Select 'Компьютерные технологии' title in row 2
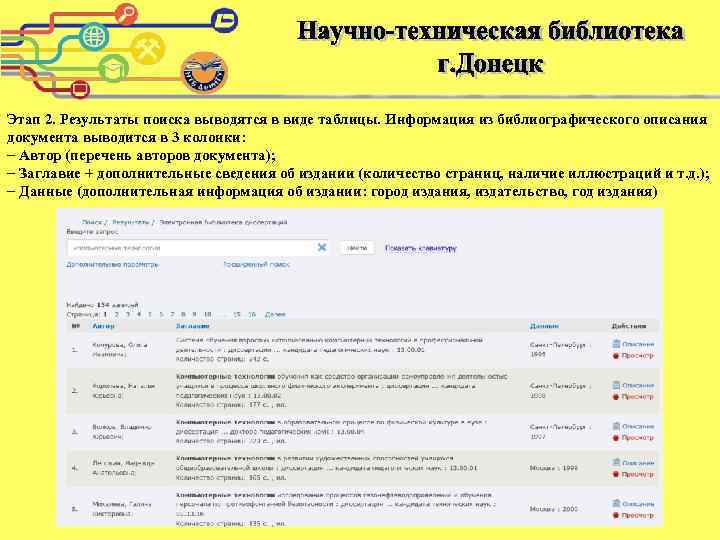This screenshot has height=540, width=720. (x=225, y=376)
